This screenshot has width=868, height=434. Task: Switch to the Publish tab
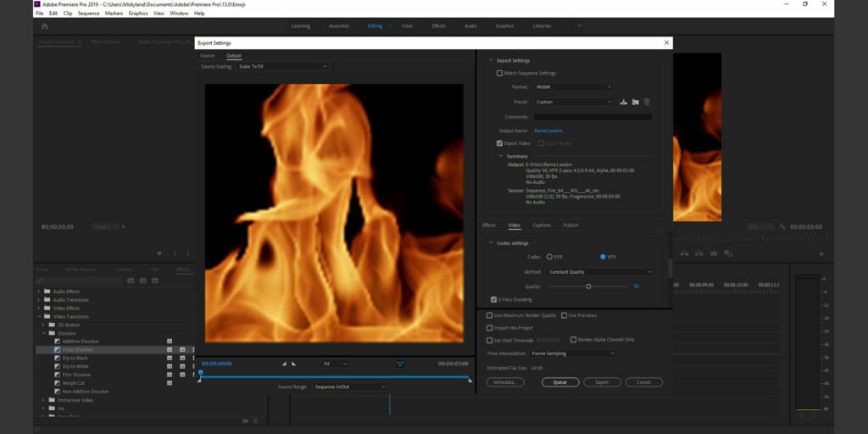[x=570, y=225]
